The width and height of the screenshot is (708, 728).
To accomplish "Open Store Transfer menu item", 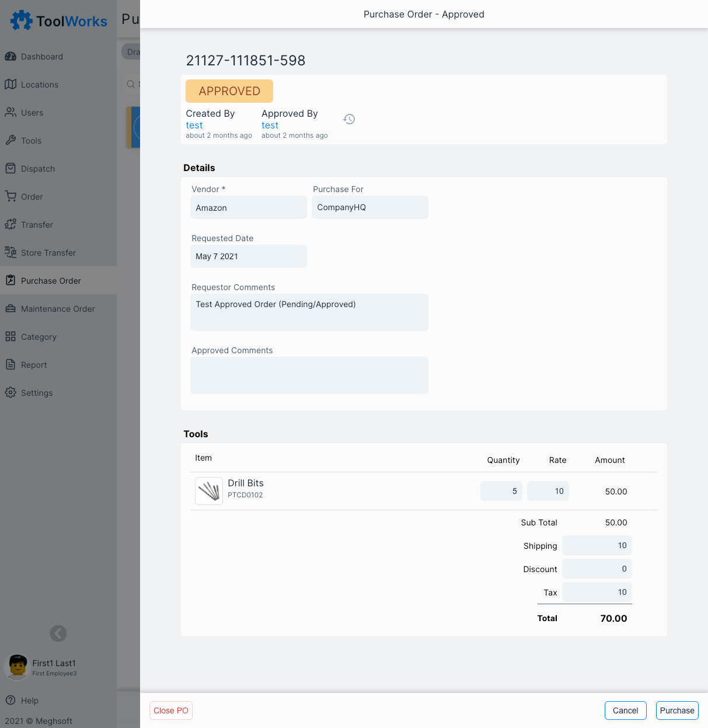I will click(x=48, y=253).
